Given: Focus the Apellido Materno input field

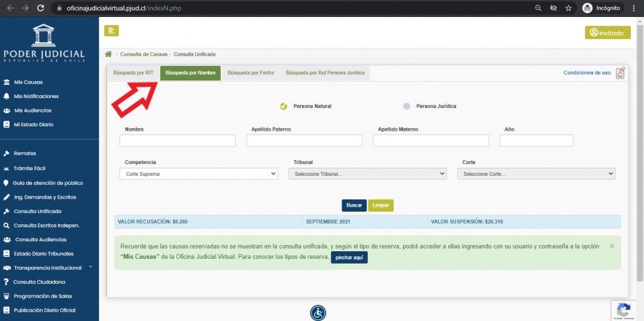Looking at the screenshot, I should (431, 140).
